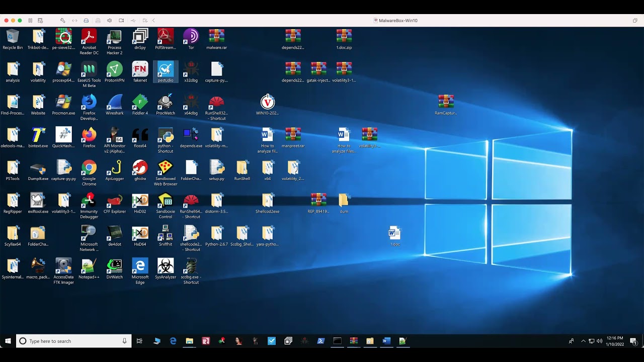Open the Tor browser icon
Image resolution: width=644 pixels, height=362 pixels.
[191, 39]
